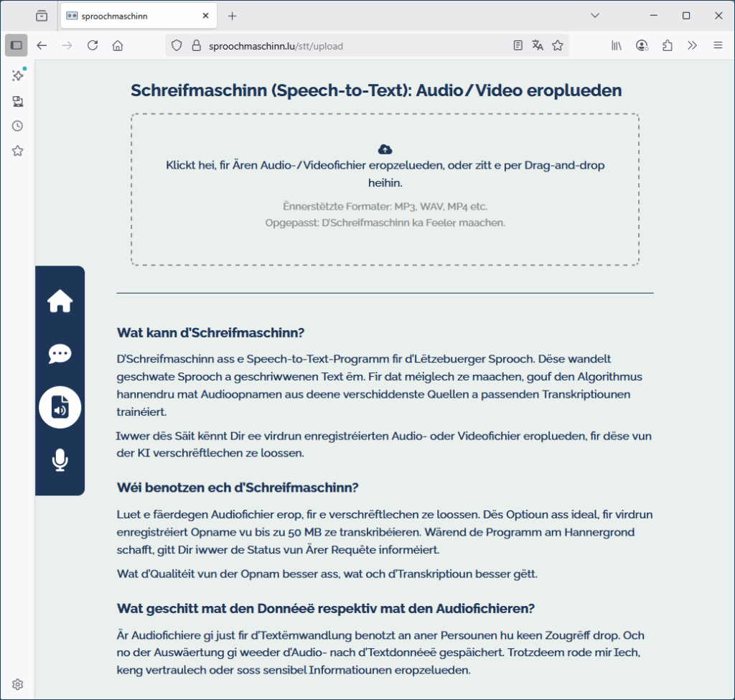Screen dimensions: 735x700
Task: Bookmark this page with star icon
Action: tap(557, 45)
